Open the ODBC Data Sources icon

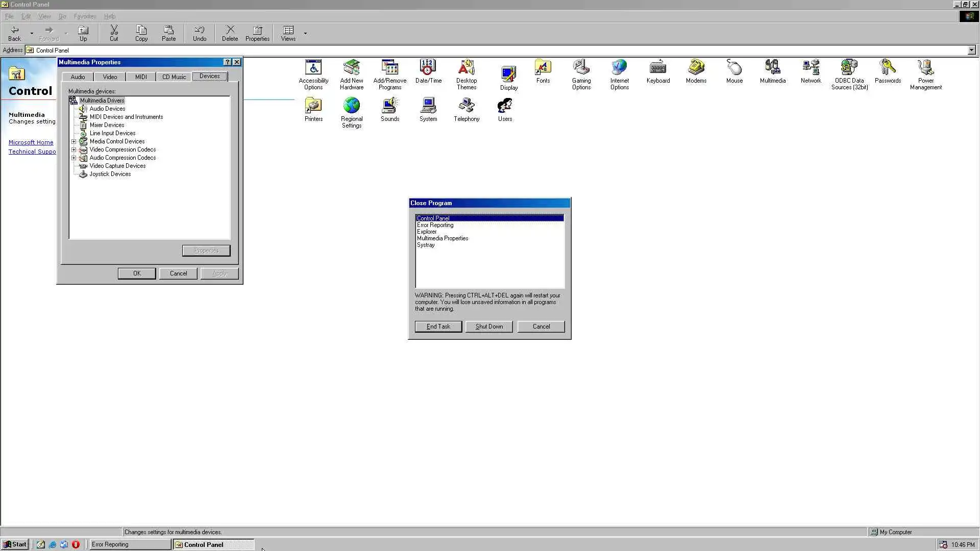coord(849,68)
